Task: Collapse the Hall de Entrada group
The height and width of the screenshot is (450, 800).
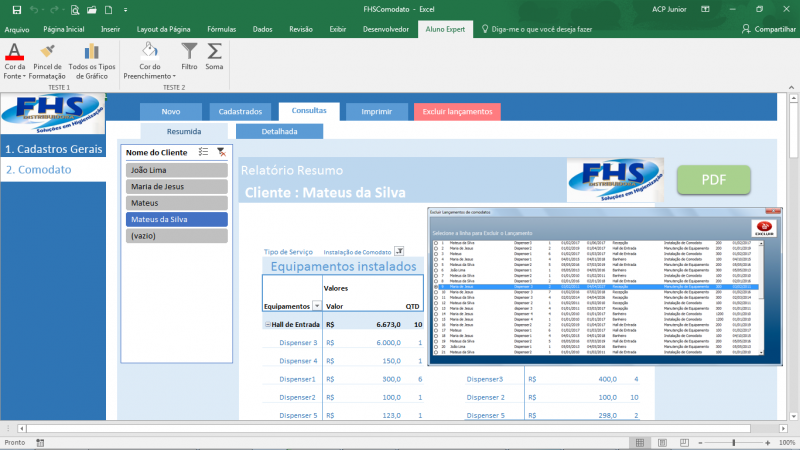Action: pos(267,325)
